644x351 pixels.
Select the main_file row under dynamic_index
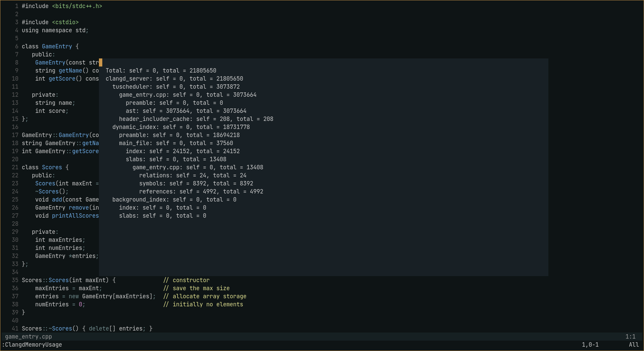click(x=176, y=143)
